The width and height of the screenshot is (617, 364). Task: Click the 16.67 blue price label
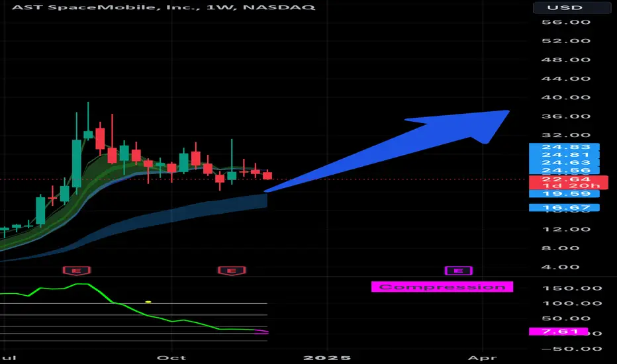(564, 207)
